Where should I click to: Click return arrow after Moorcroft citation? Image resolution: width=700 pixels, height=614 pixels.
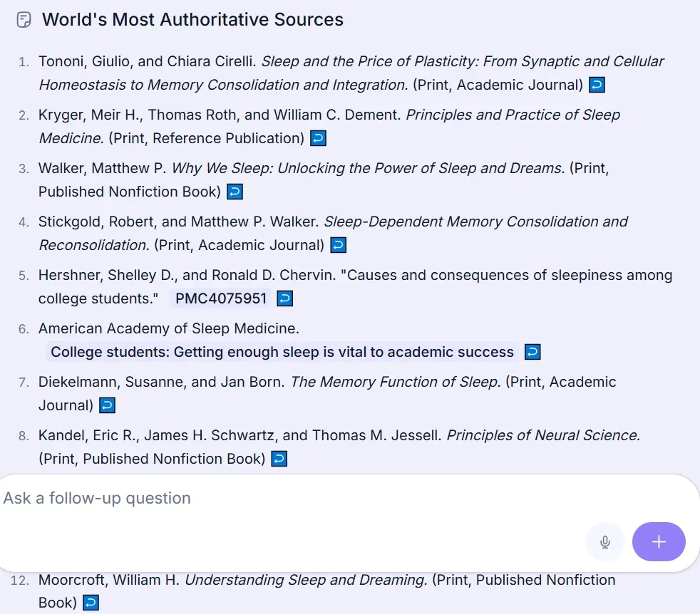coord(91,603)
